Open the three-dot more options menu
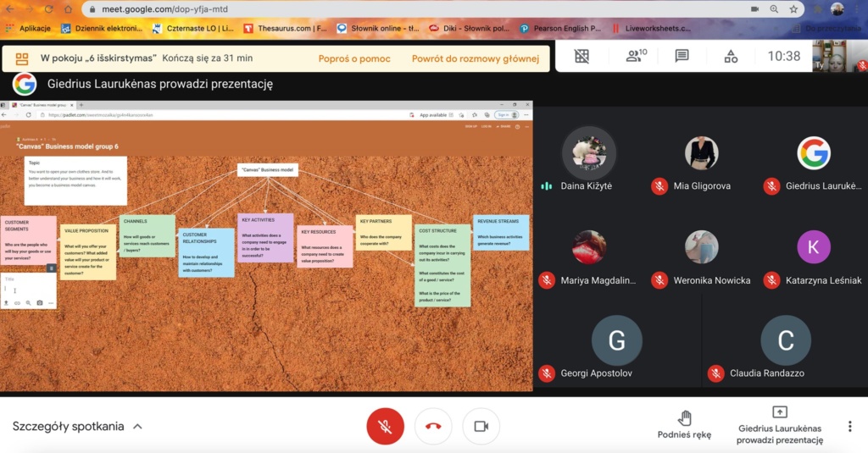This screenshot has width=868, height=453. click(x=849, y=426)
